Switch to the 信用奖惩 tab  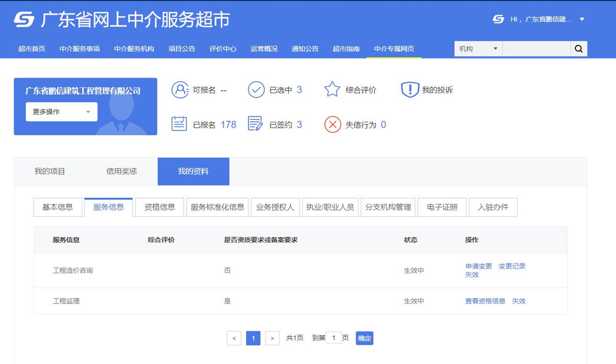pos(122,171)
